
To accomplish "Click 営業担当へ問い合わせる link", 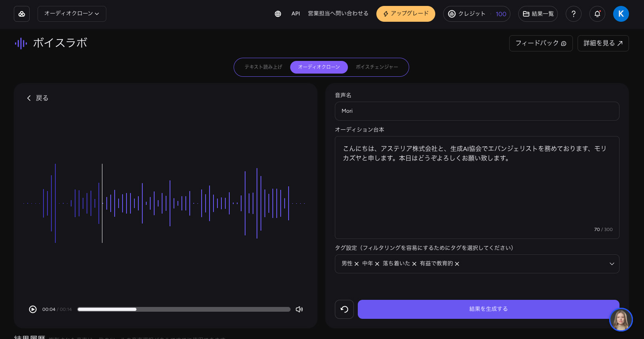I will coord(338,13).
